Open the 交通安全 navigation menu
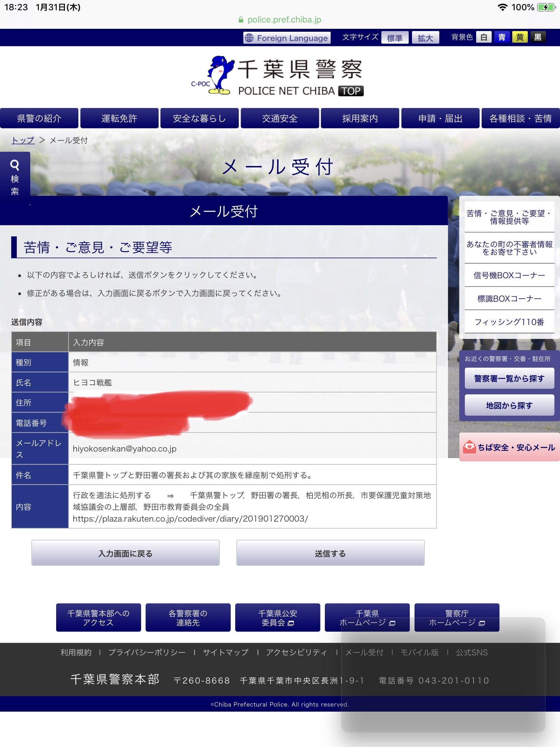 [x=280, y=118]
